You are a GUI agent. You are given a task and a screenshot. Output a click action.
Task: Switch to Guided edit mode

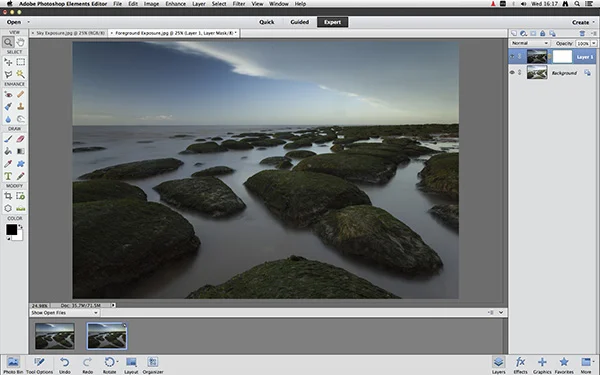300,22
